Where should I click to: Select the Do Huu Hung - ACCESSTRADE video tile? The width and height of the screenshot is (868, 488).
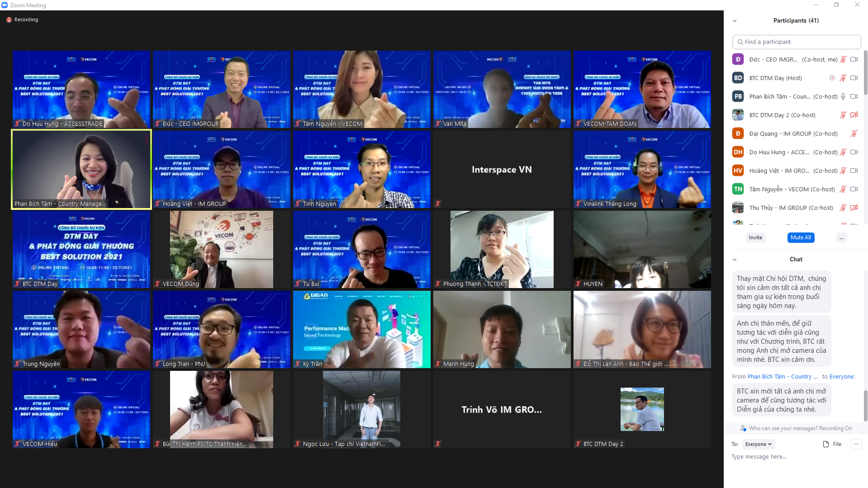coord(81,90)
